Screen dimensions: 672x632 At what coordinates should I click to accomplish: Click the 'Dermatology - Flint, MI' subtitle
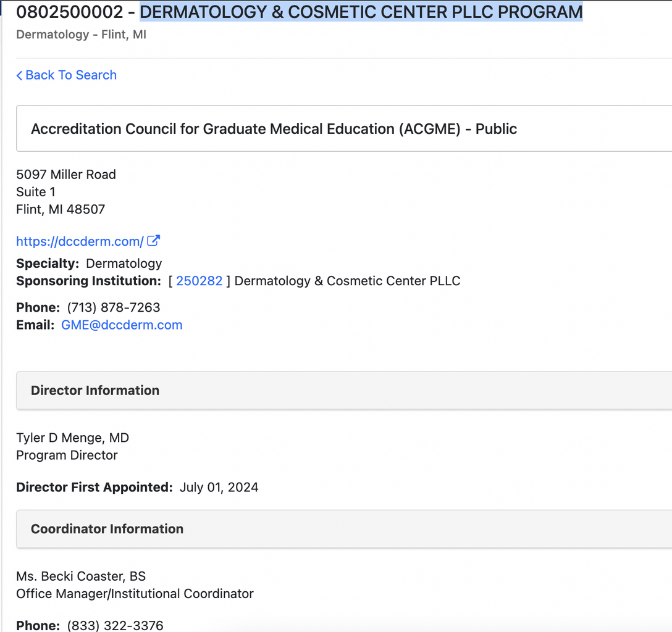[x=81, y=35]
